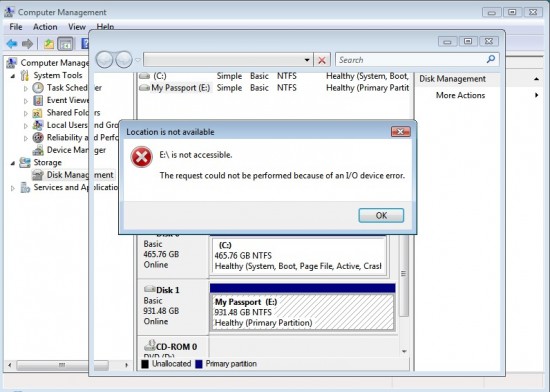Image resolution: width=550 pixels, height=392 pixels.
Task: Select the Task Scheduler clock icon
Action: (38, 88)
